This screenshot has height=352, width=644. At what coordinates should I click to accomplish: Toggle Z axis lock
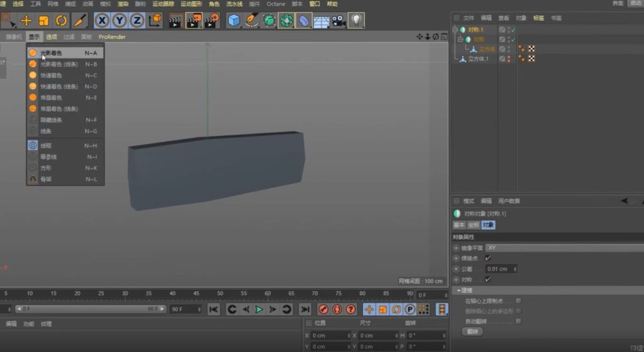(x=137, y=20)
